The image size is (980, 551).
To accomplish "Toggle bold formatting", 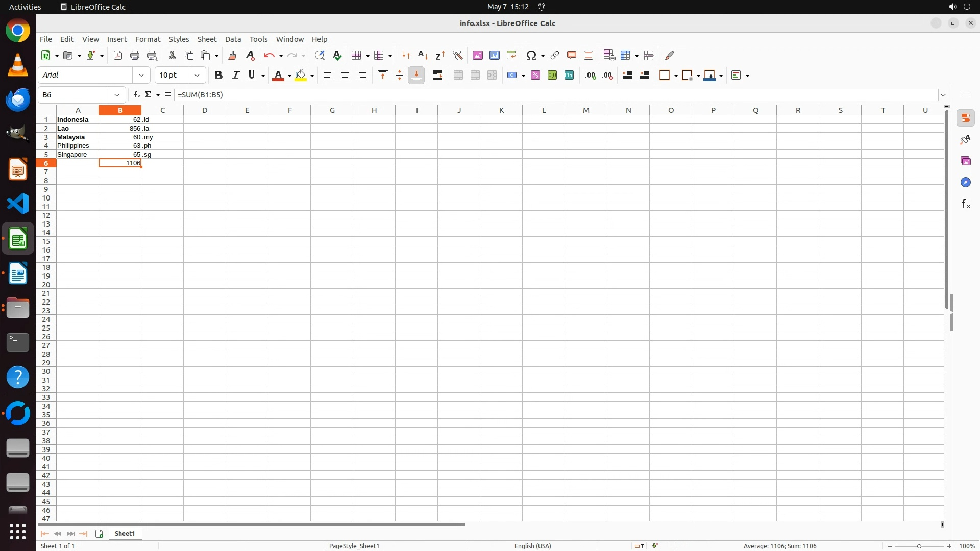I will click(218, 76).
